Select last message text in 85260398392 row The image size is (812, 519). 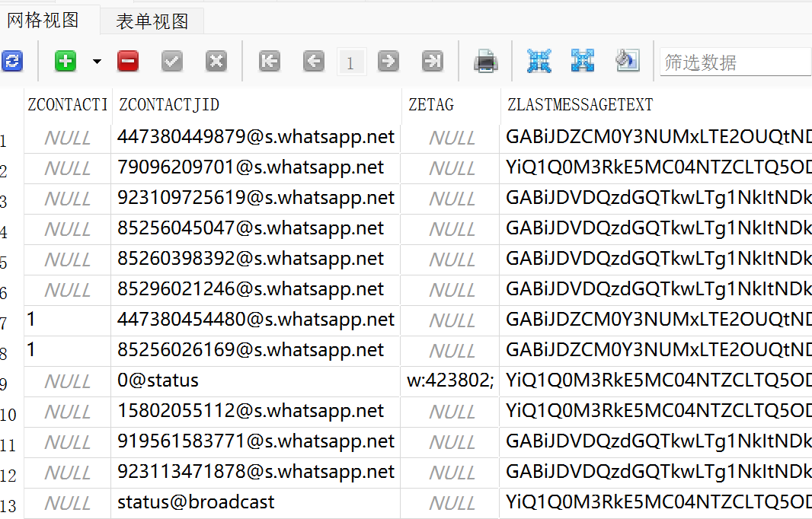pyautogui.click(x=656, y=259)
